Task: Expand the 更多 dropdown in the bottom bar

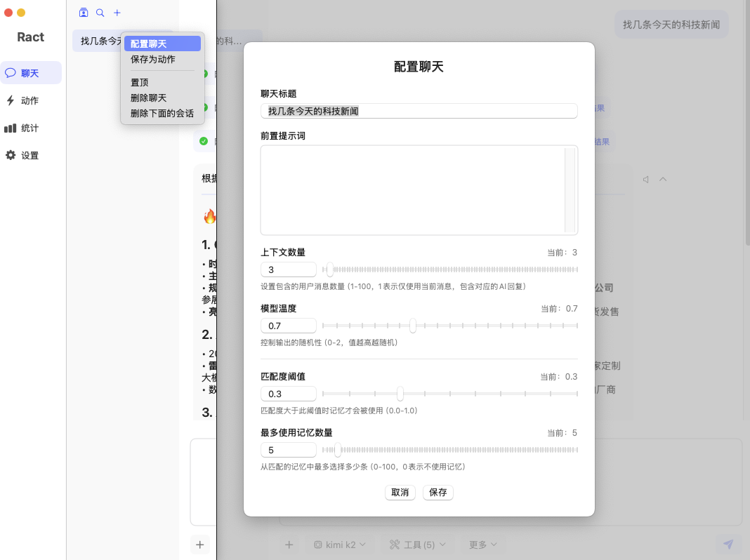Action: pyautogui.click(x=483, y=545)
